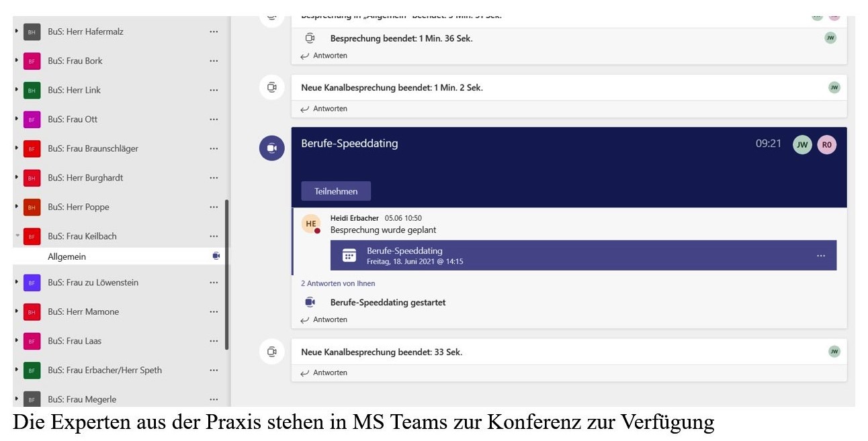Click meeting icon beside Besprechung beendet 1 Min. 36 Sek.
This screenshot has width=868, height=441.
(x=310, y=38)
